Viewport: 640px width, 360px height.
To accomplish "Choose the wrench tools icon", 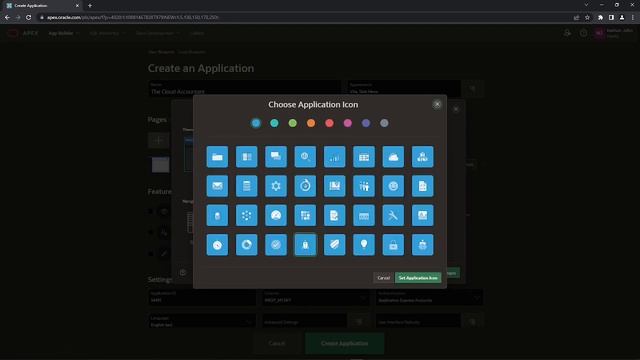I will point(393,216).
